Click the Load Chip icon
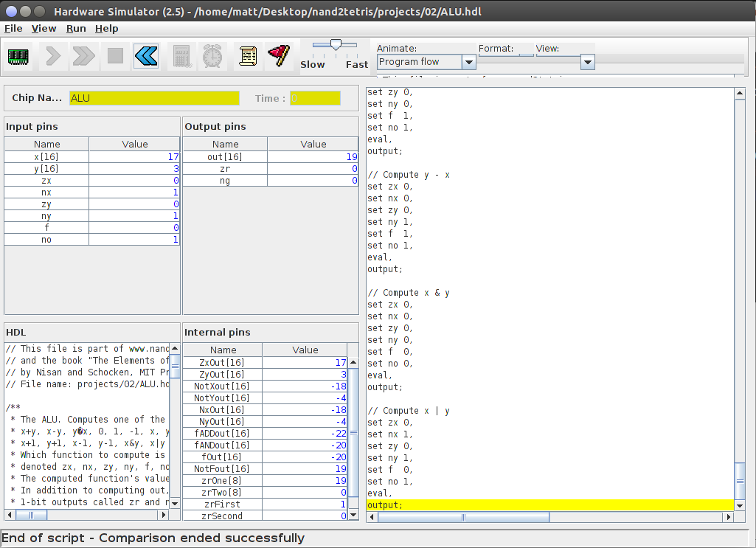The width and height of the screenshot is (756, 548). (x=19, y=55)
